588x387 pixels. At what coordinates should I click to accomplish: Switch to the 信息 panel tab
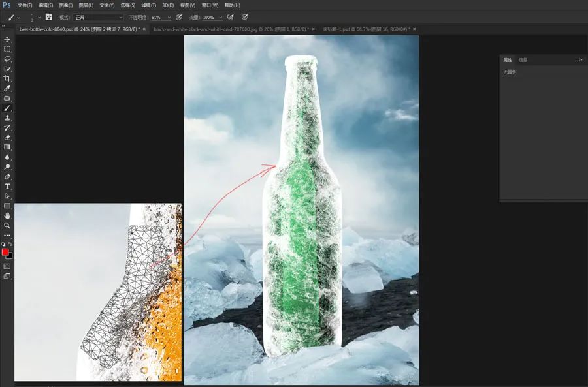(x=523, y=60)
